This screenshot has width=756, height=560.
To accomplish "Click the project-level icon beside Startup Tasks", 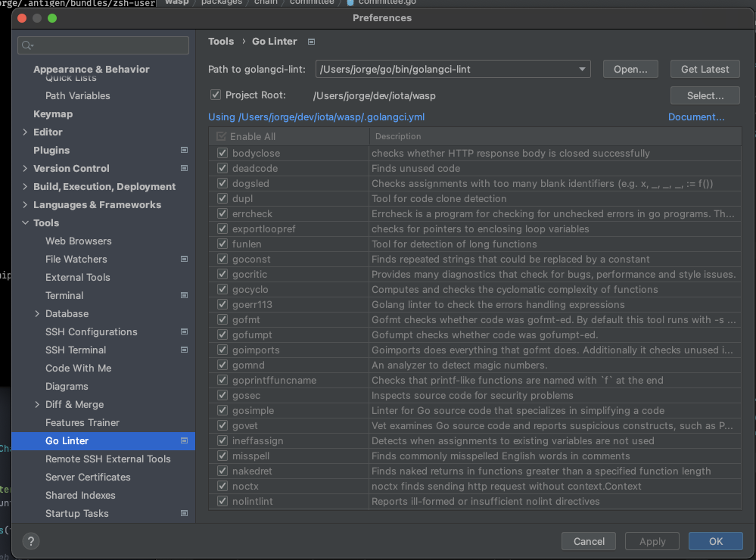I will 184,513.
